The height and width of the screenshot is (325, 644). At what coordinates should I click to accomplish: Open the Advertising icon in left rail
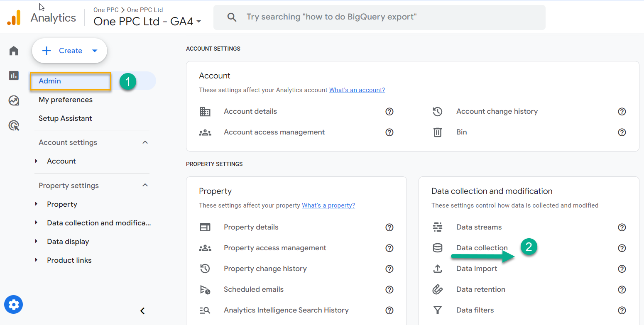(x=14, y=125)
